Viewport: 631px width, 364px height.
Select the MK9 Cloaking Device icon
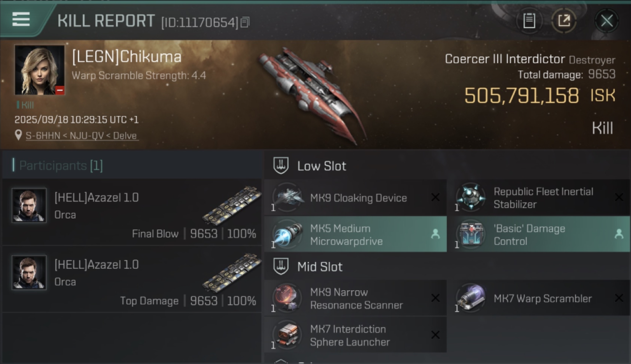[x=287, y=198]
